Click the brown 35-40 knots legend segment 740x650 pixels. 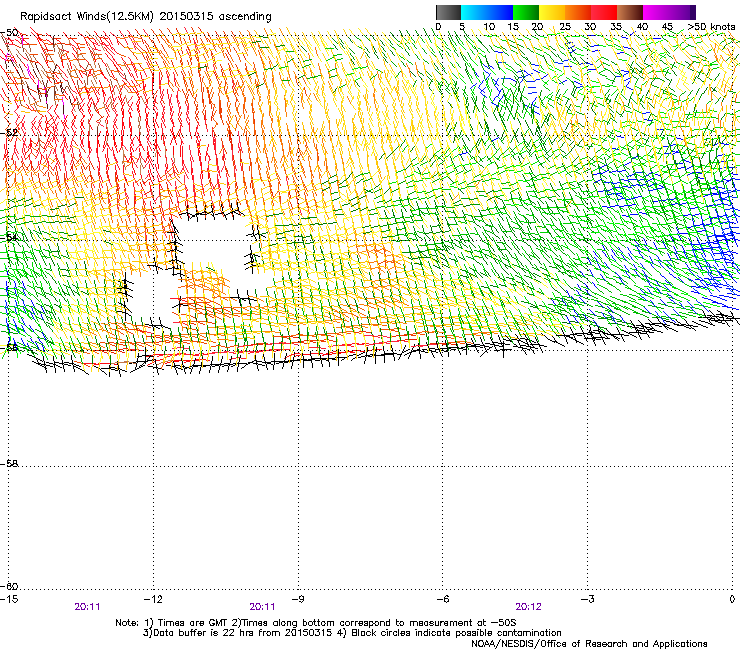[x=630, y=12]
